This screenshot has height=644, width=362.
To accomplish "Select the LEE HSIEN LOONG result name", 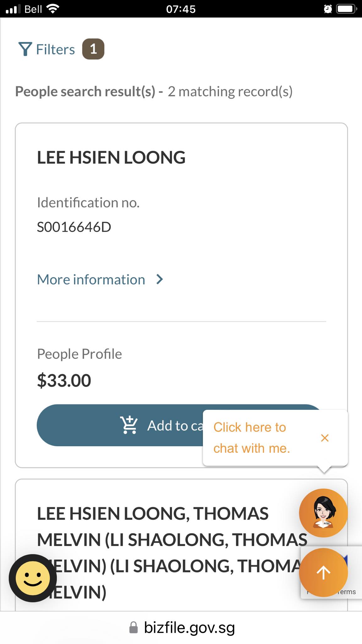I will [111, 158].
